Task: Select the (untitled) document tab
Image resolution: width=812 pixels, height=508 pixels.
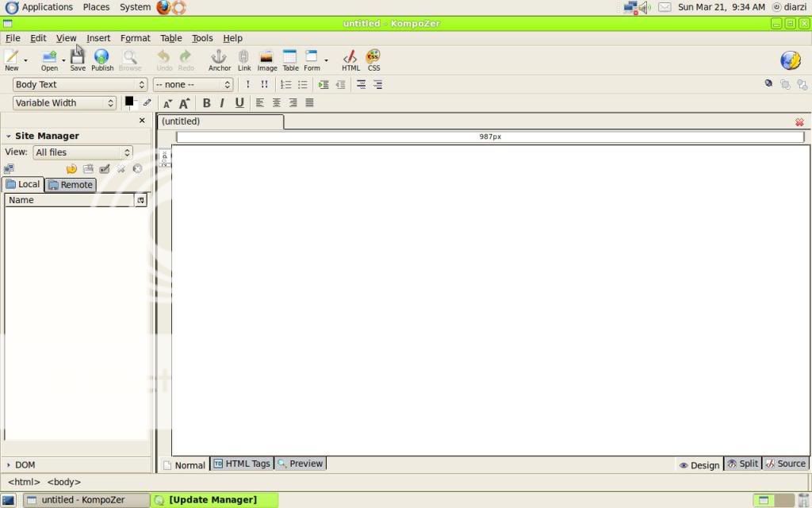Action: click(x=220, y=121)
